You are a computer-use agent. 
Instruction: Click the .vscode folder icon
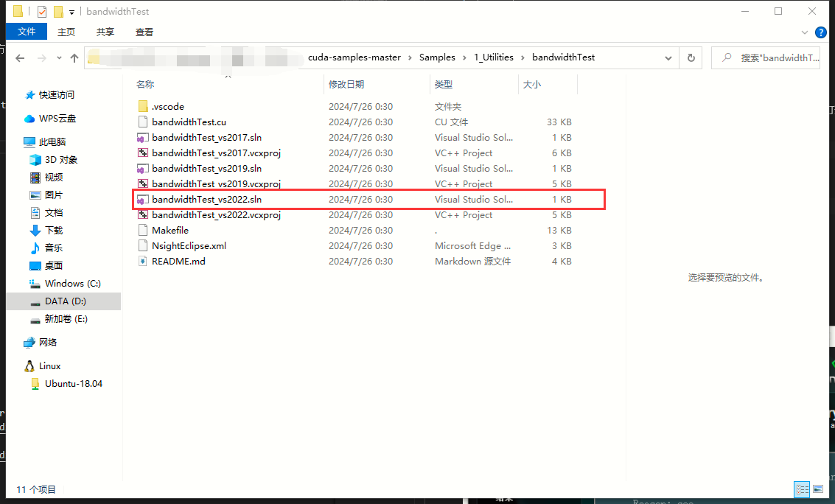click(x=143, y=107)
